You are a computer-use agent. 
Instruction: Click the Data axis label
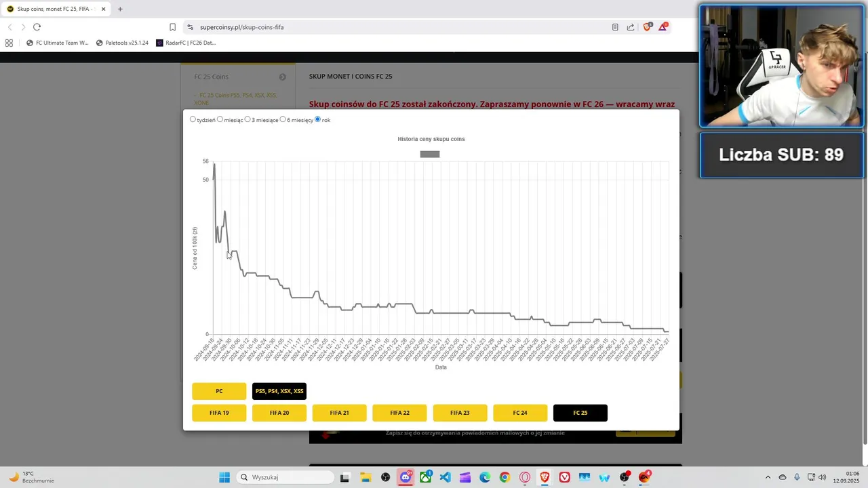pos(441,367)
